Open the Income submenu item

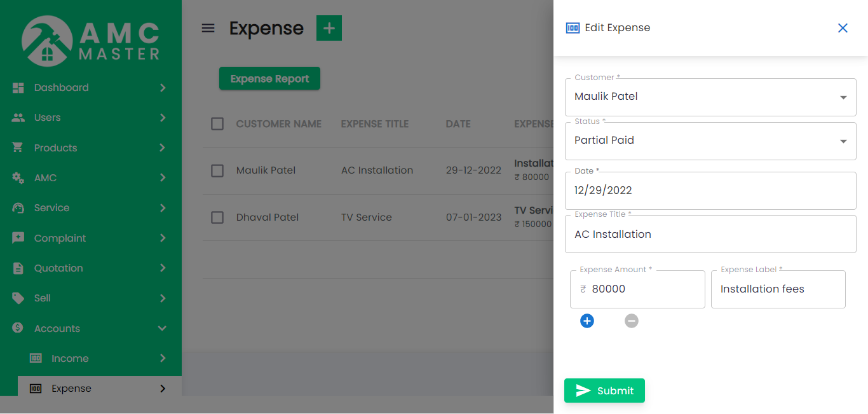click(70, 359)
